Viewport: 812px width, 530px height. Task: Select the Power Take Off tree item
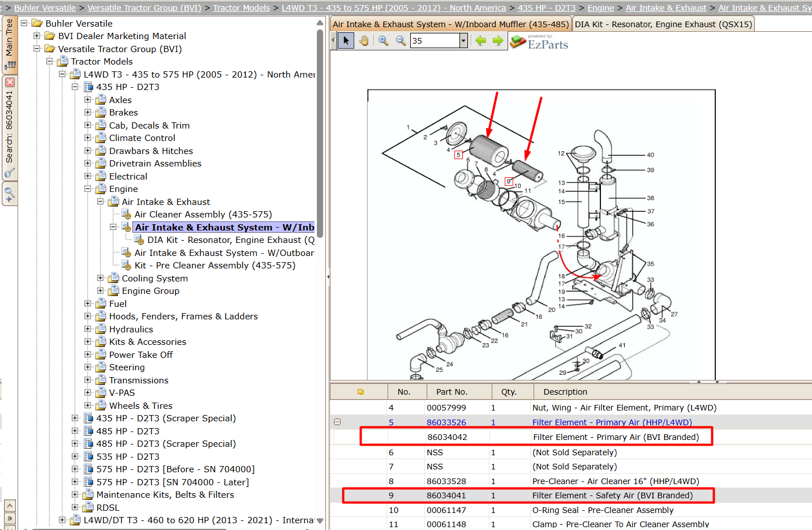141,354
